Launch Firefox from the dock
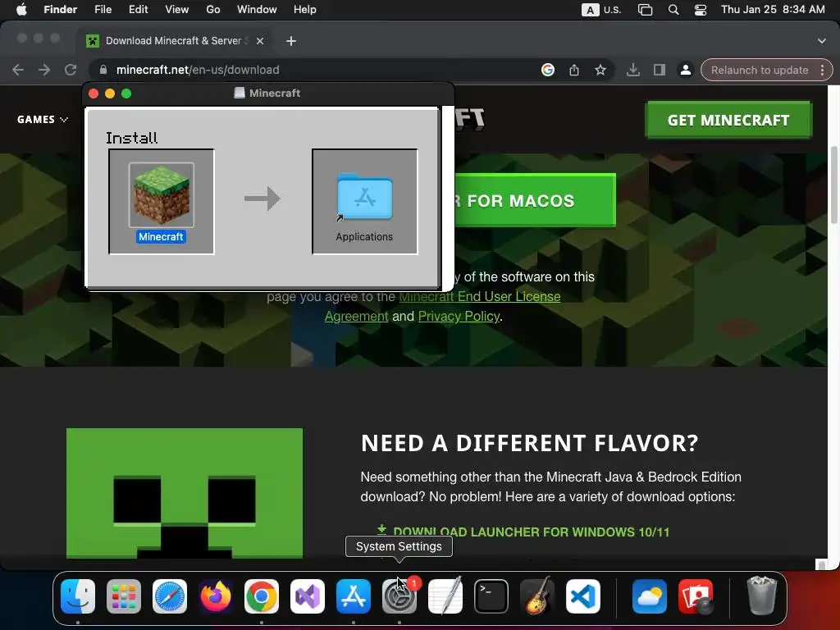 click(216, 596)
